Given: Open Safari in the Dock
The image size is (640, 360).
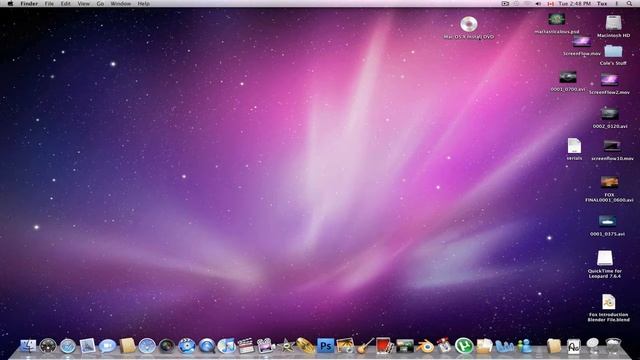Looking at the screenshot, I should (x=68, y=346).
